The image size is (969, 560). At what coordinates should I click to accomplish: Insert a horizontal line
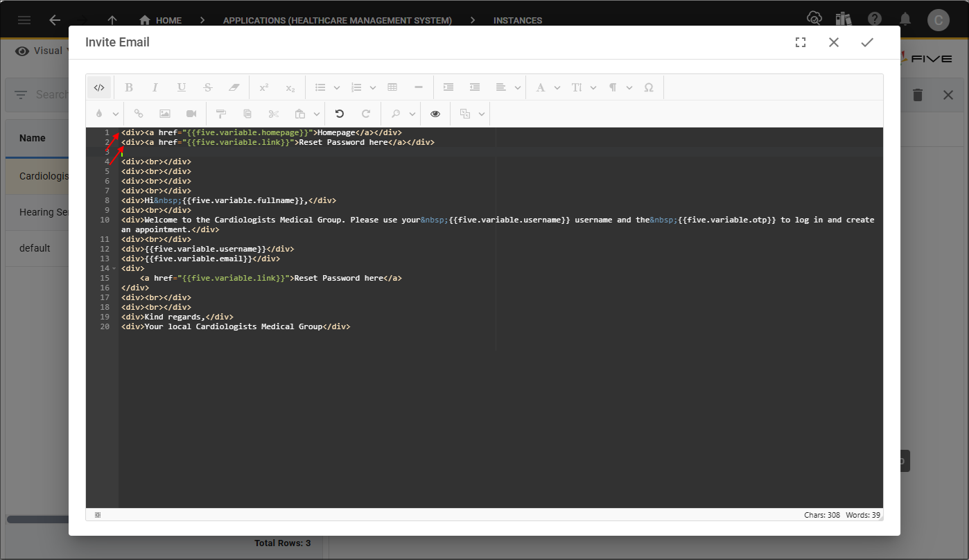[x=419, y=87]
